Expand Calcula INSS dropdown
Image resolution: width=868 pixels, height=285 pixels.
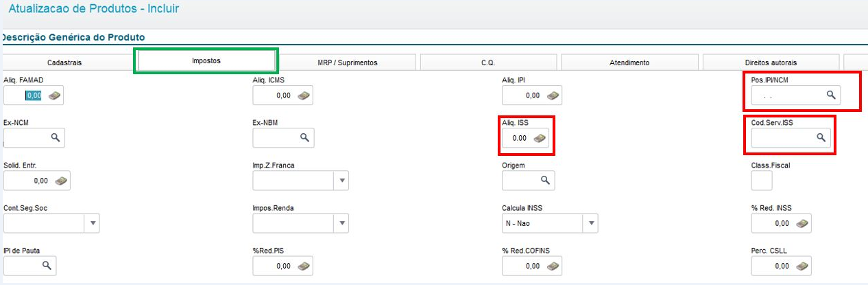[x=591, y=224]
